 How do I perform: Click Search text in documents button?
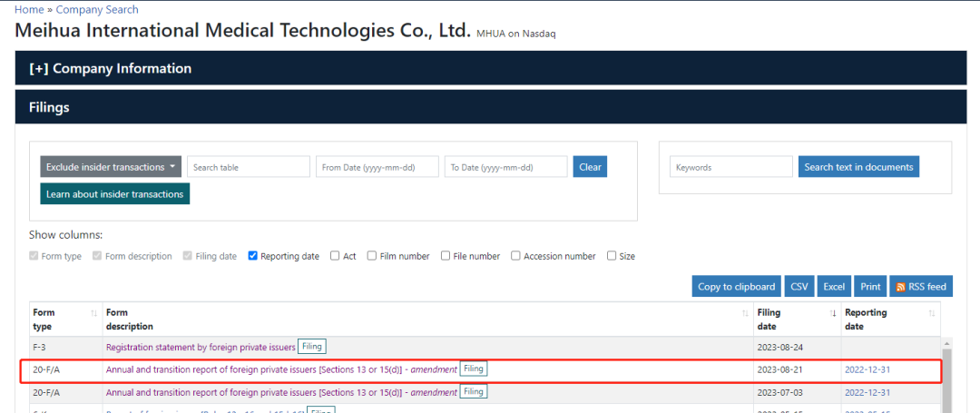pos(858,167)
